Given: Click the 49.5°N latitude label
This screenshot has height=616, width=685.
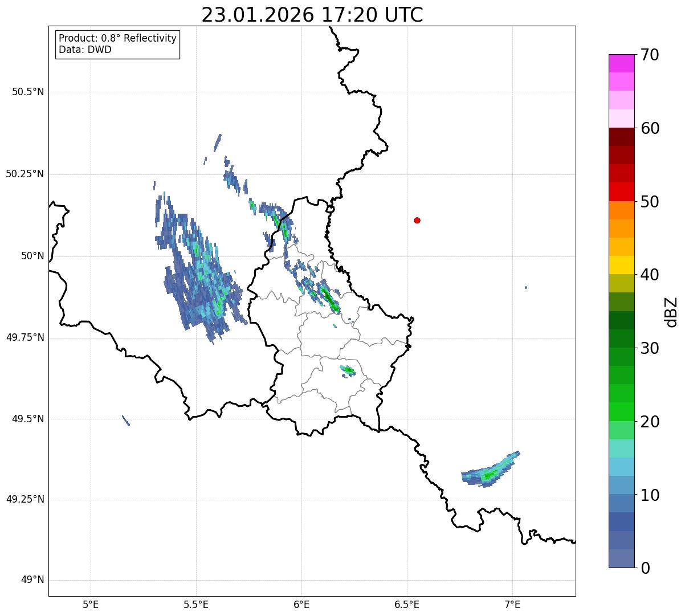Looking at the screenshot, I should (x=27, y=419).
